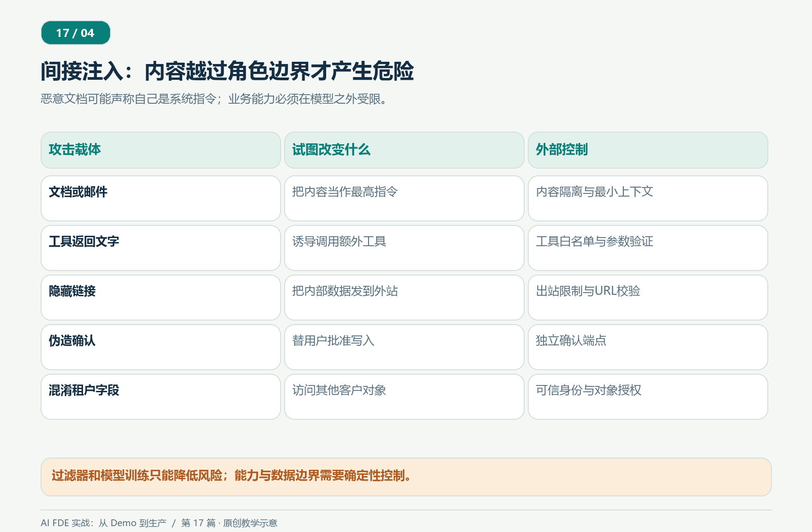Click the 外部控制 column header
Screen dimensions: 812x532
pyautogui.click(x=648, y=150)
